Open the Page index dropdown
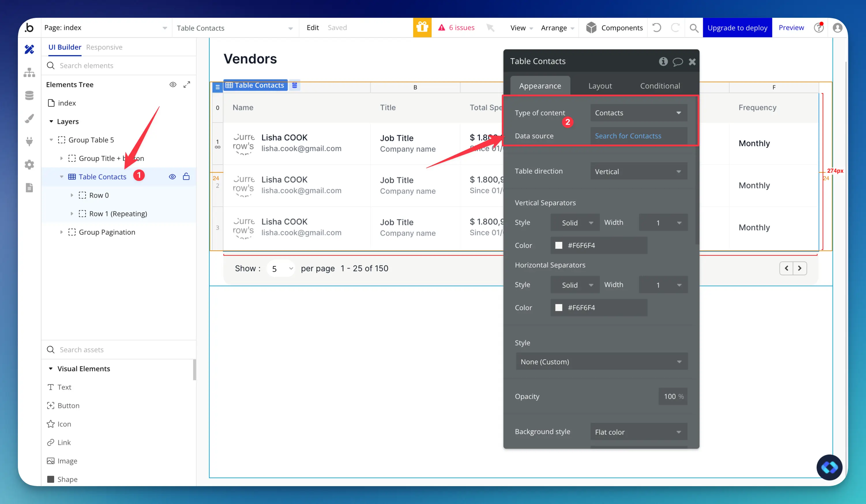Image resolution: width=866 pixels, height=504 pixels. 106,28
